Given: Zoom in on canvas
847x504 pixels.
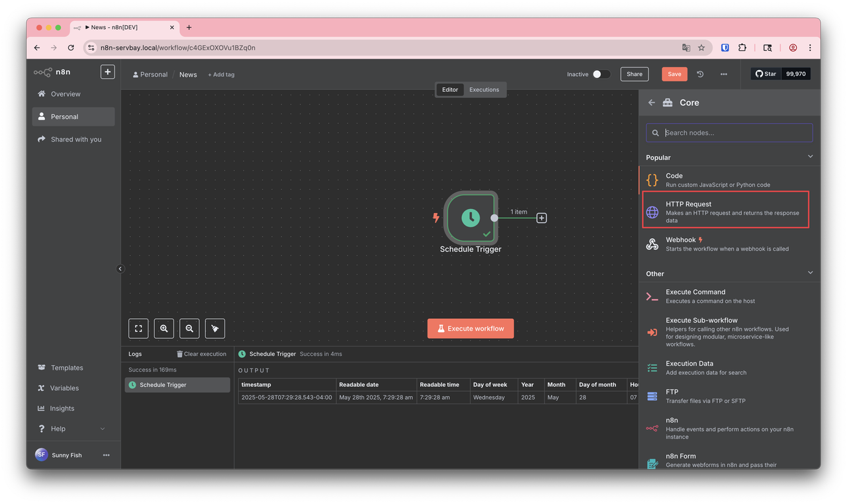Looking at the screenshot, I should (164, 328).
